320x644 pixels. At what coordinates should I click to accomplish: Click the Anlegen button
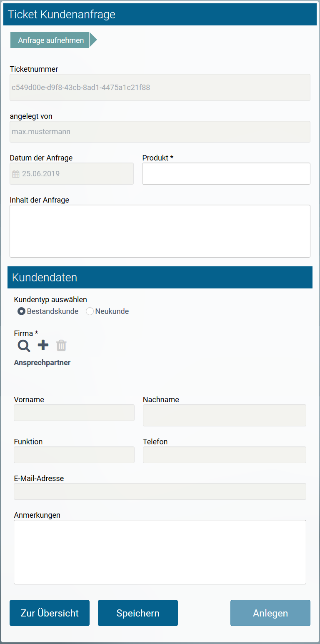(x=270, y=613)
